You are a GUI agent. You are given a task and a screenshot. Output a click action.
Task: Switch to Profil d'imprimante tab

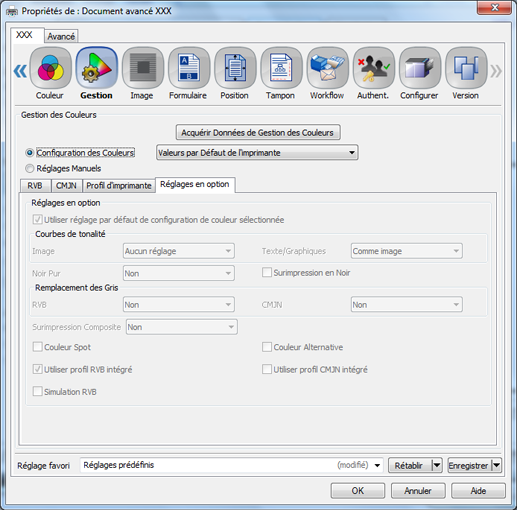pyautogui.click(x=119, y=186)
